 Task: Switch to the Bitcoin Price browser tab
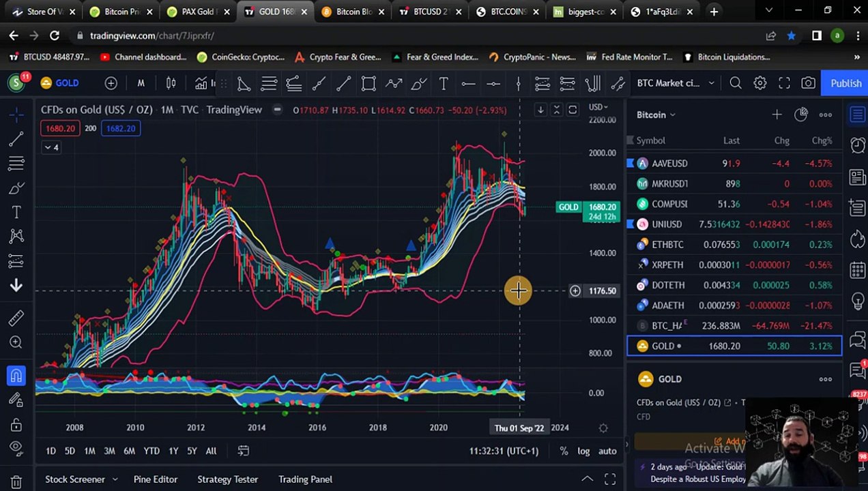[123, 12]
